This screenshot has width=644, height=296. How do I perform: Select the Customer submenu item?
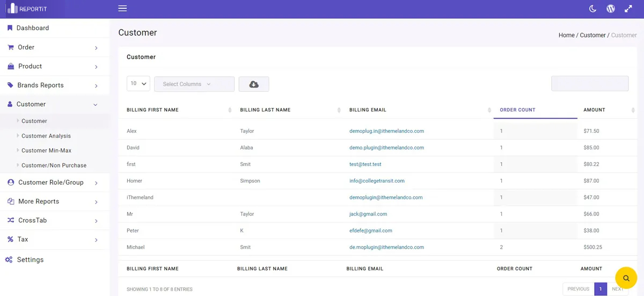pyautogui.click(x=34, y=121)
